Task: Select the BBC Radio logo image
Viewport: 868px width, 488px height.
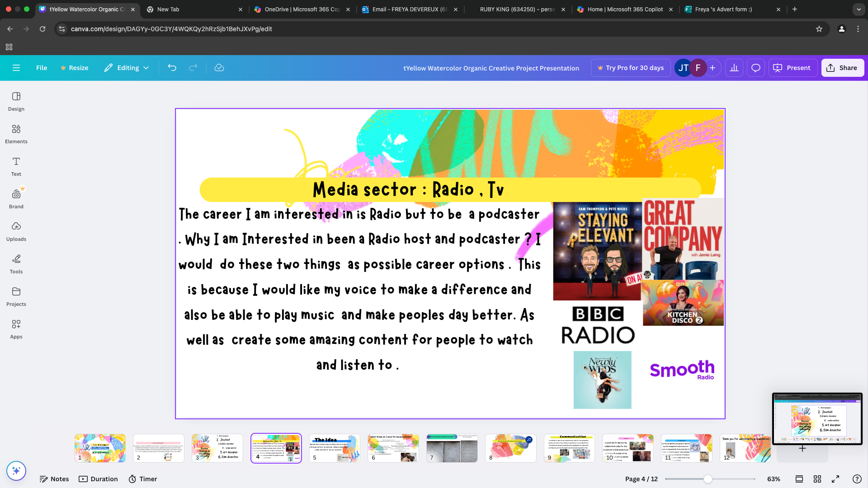Action: (598, 325)
